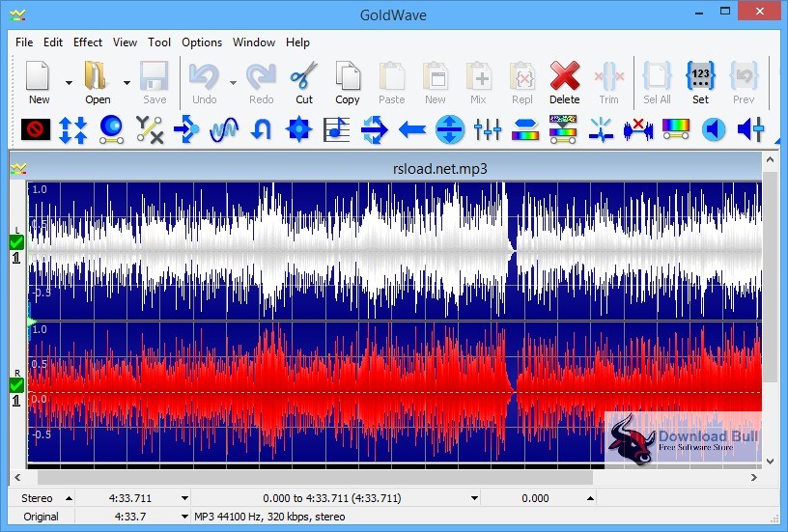
Task: Click the Mix toolbar icon
Action: click(478, 76)
